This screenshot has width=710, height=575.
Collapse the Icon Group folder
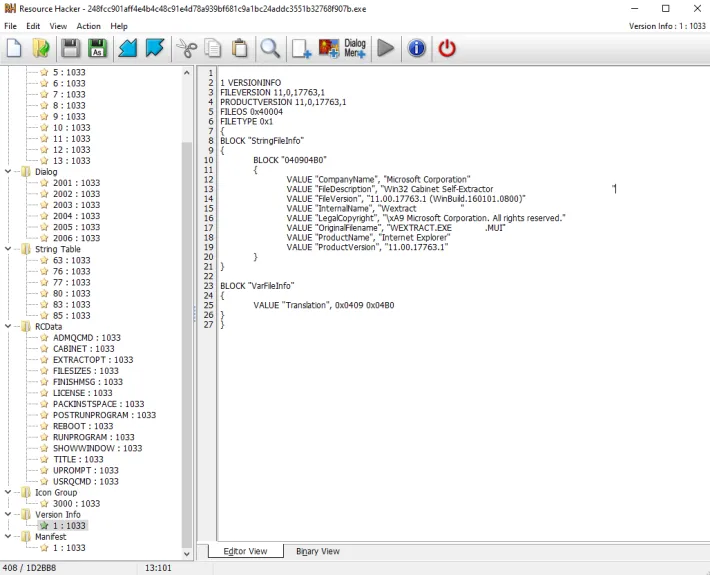pos(8,492)
